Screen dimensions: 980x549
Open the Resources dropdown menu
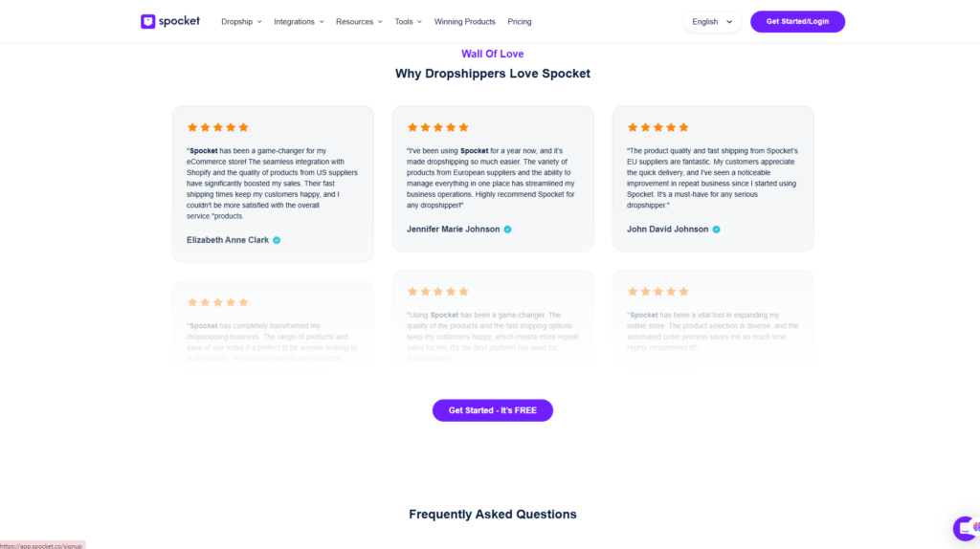[x=359, y=22]
